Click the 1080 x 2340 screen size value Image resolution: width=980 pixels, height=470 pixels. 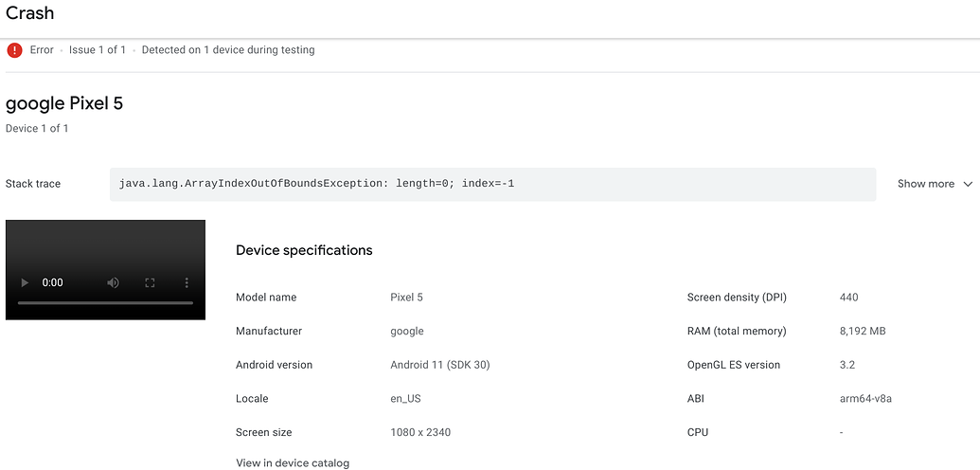(x=420, y=432)
